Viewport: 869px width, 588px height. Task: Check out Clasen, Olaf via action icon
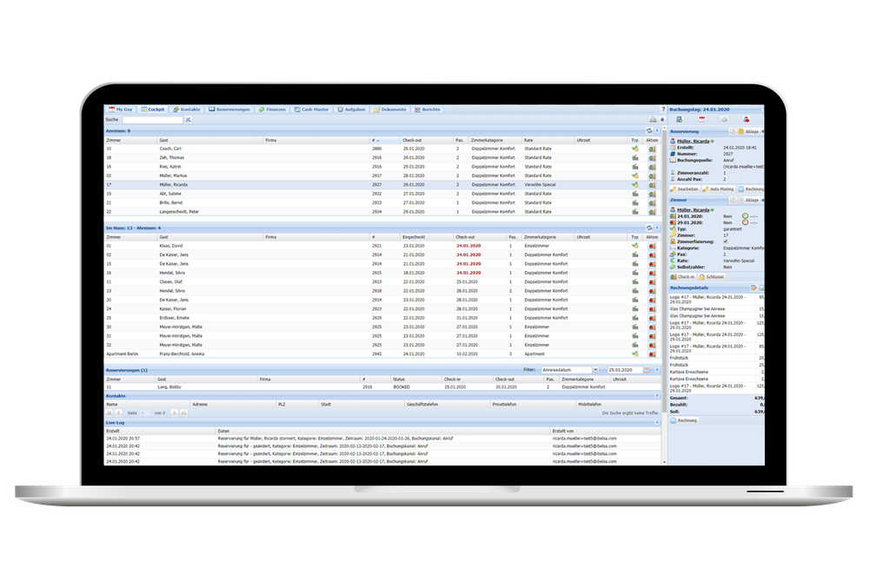click(653, 281)
